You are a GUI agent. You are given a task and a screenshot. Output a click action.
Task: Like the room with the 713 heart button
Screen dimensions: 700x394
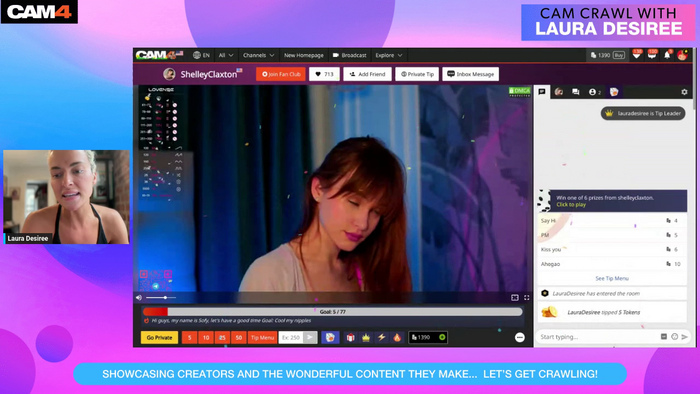[325, 74]
